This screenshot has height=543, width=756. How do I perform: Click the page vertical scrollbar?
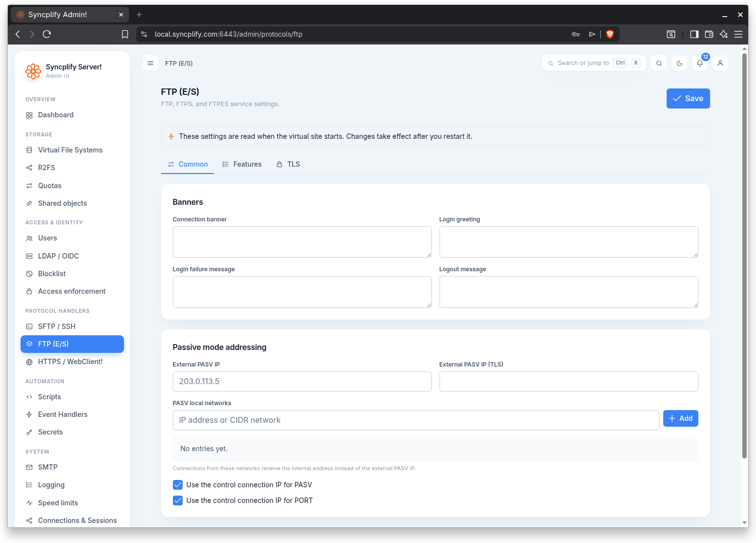tap(745, 256)
